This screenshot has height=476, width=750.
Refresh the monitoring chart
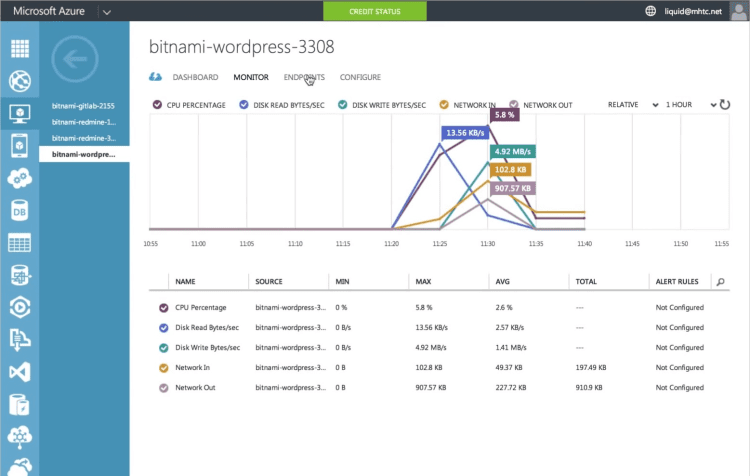[725, 104]
